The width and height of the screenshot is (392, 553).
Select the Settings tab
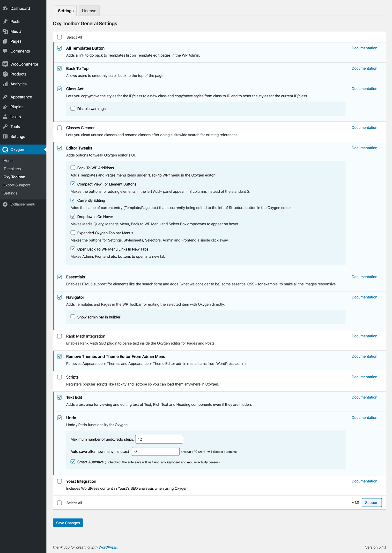click(66, 11)
